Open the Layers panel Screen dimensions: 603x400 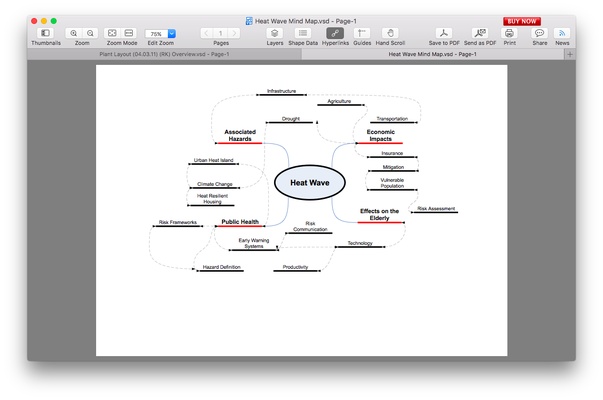(x=275, y=33)
